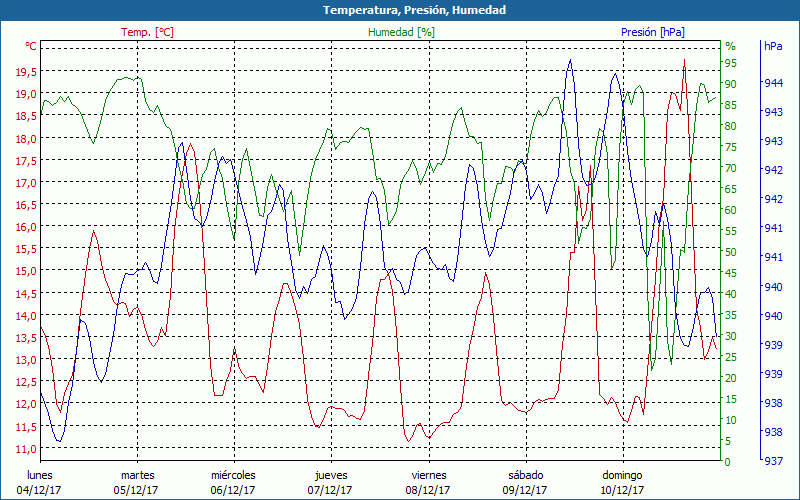This screenshot has width=800, height=500.
Task: Click the % unit label on humidity axis
Action: [x=730, y=46]
